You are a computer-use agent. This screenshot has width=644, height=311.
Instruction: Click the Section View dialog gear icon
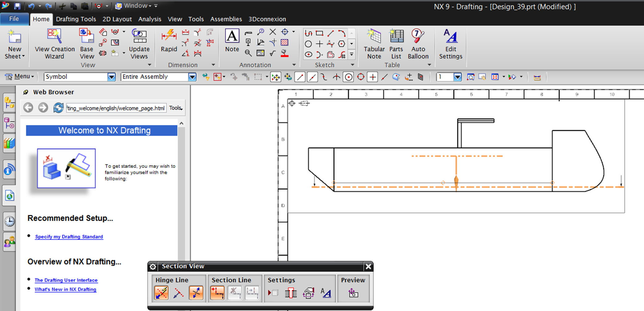pos(153,266)
